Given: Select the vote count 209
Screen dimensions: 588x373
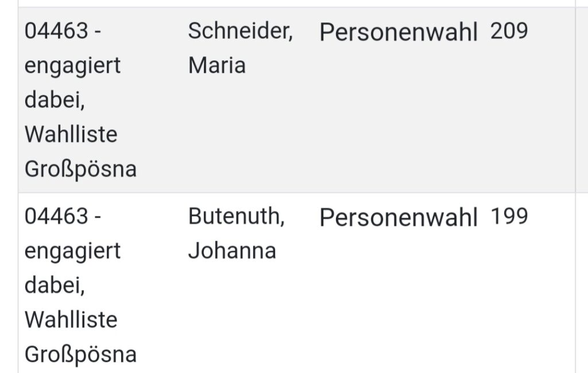Looking at the screenshot, I should (x=509, y=31).
